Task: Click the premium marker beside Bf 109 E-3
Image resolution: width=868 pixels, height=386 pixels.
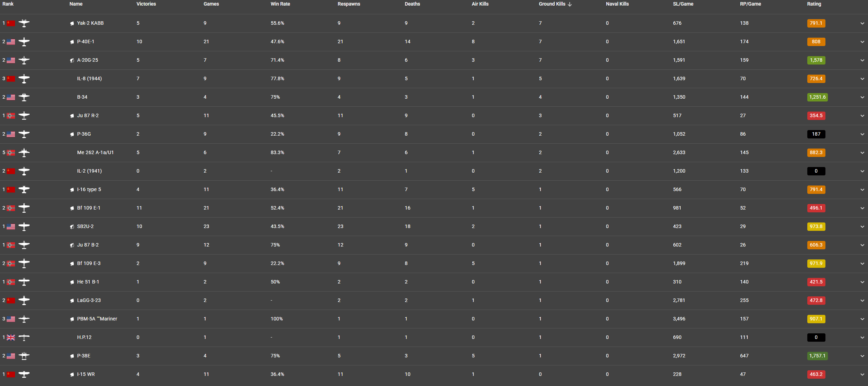Action: 72,264
